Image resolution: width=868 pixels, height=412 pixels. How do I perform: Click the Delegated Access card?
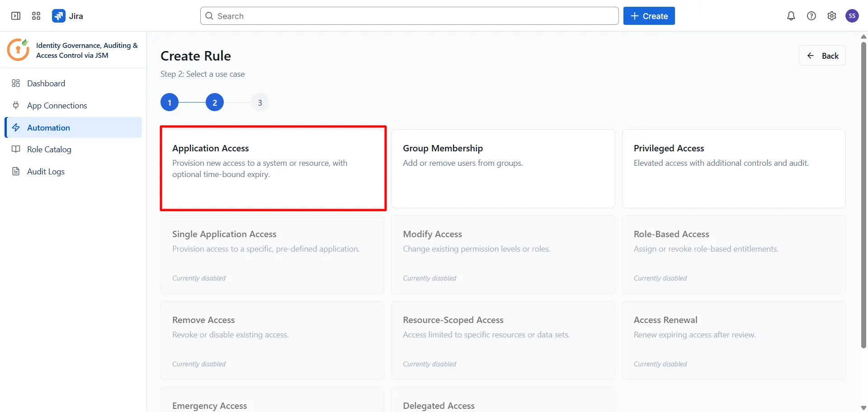coord(503,400)
